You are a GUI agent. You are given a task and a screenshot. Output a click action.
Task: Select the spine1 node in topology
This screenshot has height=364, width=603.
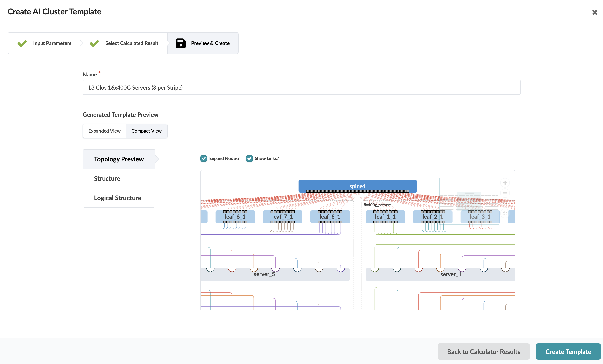pyautogui.click(x=357, y=186)
